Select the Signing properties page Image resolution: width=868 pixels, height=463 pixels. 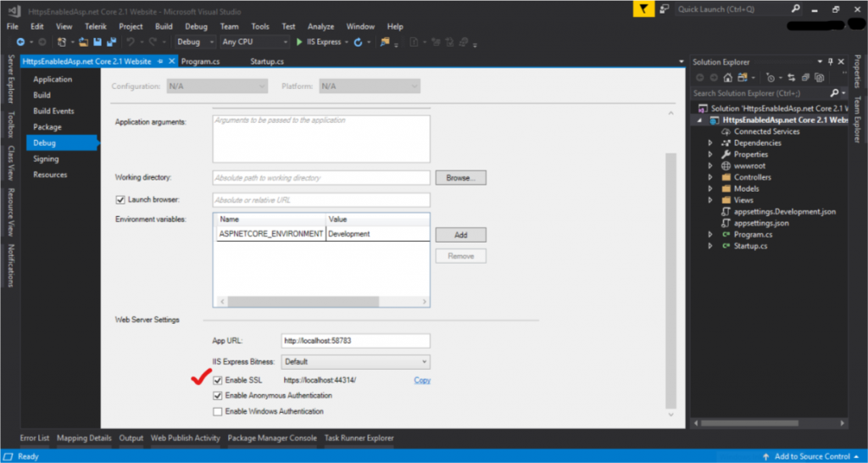coord(46,159)
